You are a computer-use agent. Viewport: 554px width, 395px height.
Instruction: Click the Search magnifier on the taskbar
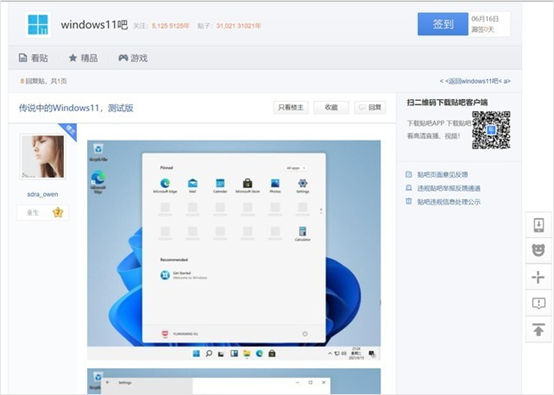[209, 353]
